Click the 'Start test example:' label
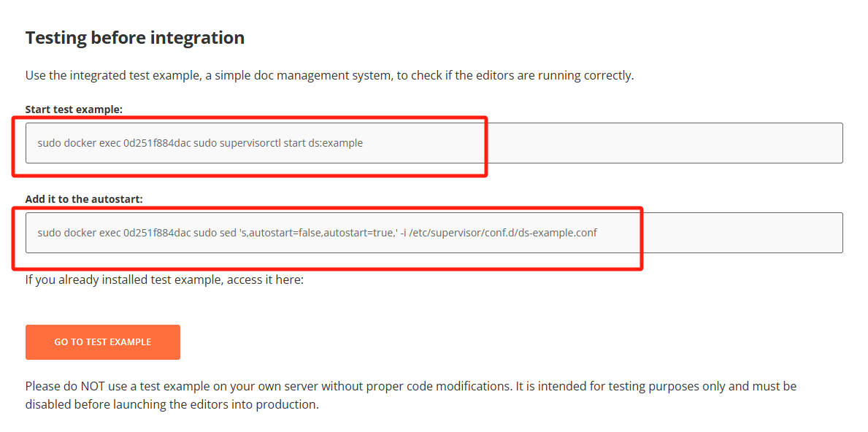The width and height of the screenshot is (868, 432). (x=74, y=109)
